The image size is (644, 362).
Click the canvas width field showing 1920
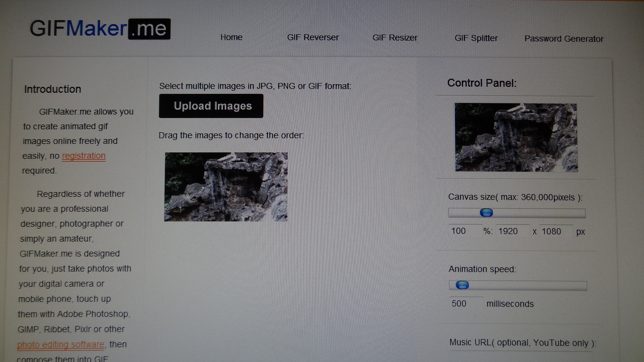coord(513,231)
